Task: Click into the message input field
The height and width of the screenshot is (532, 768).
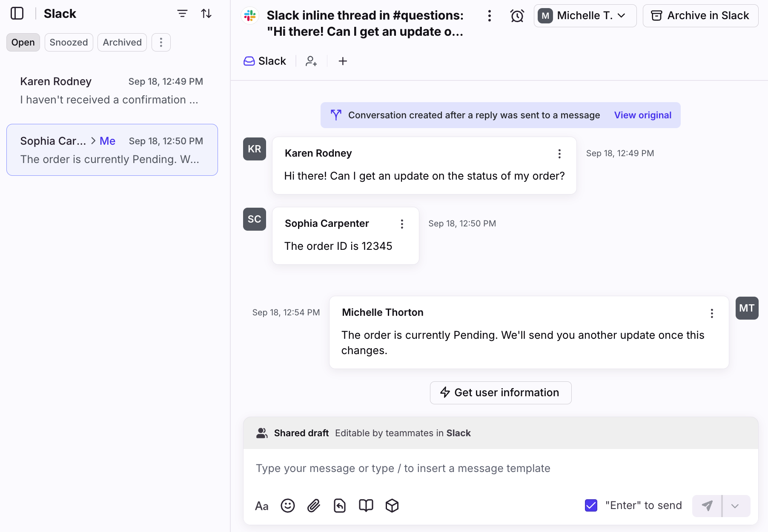Action: pos(500,469)
